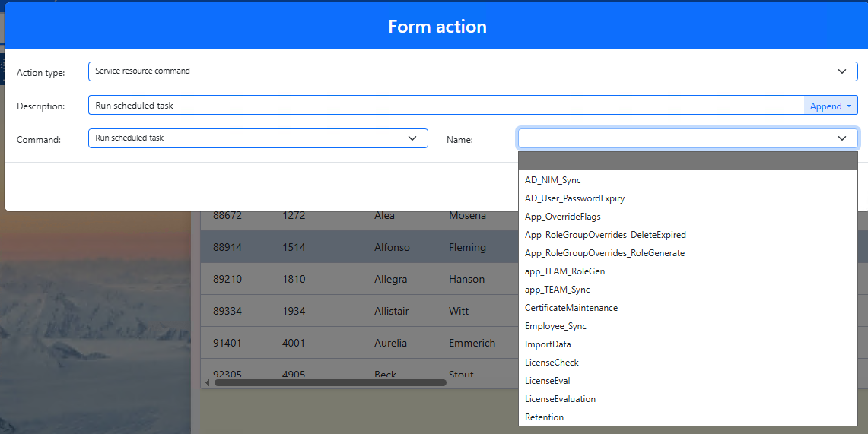Click the 1514 cell in the selected row
Image resolution: width=868 pixels, height=434 pixels.
tap(294, 247)
